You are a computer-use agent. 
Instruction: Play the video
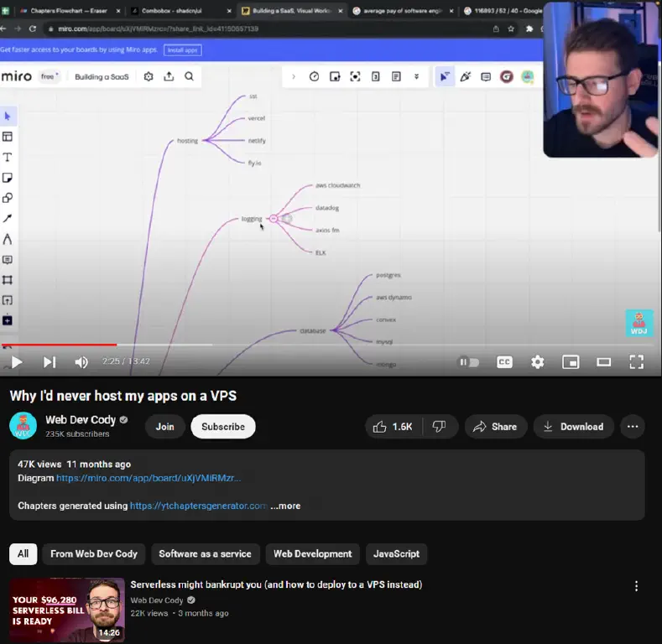click(16, 362)
